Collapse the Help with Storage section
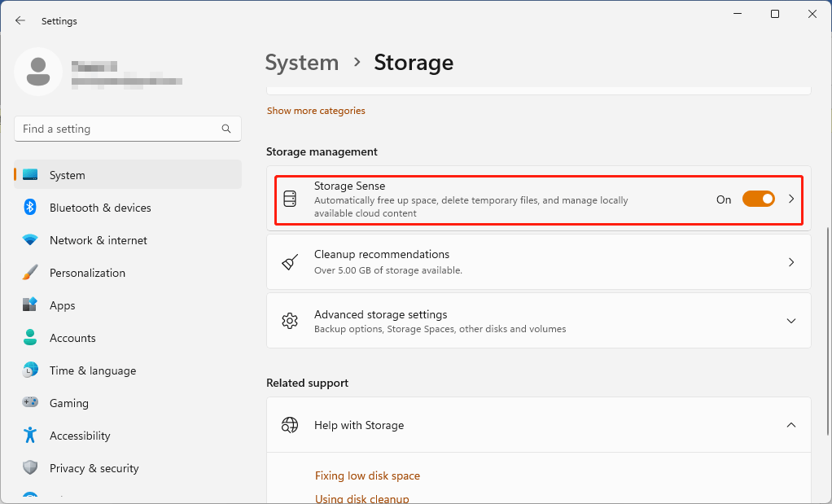The height and width of the screenshot is (504, 832). pyautogui.click(x=790, y=424)
